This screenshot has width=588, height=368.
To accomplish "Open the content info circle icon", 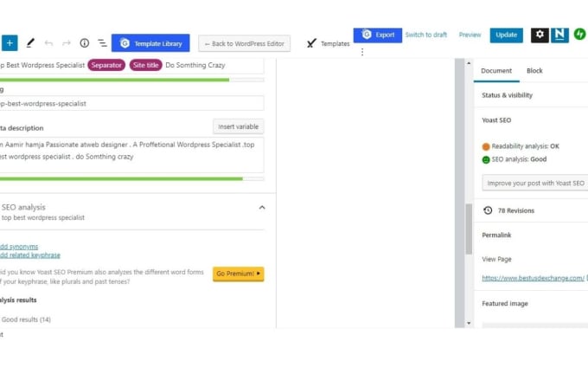I will click(85, 43).
